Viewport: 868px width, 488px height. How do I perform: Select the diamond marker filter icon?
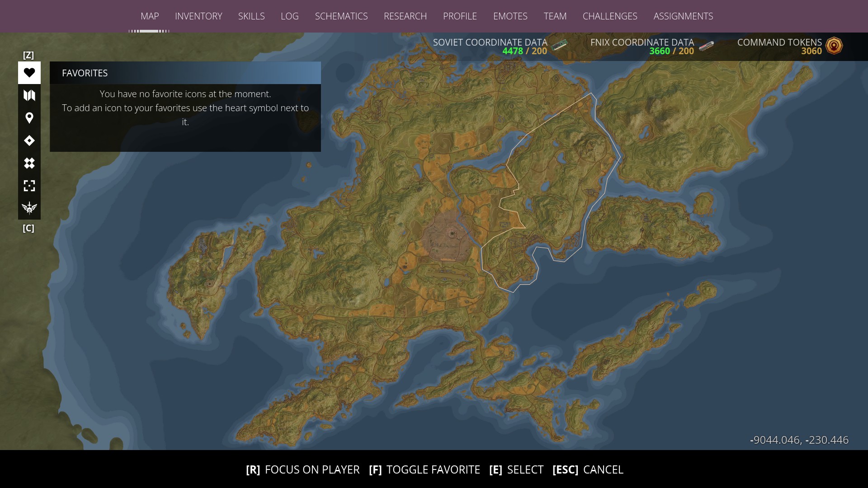29,141
